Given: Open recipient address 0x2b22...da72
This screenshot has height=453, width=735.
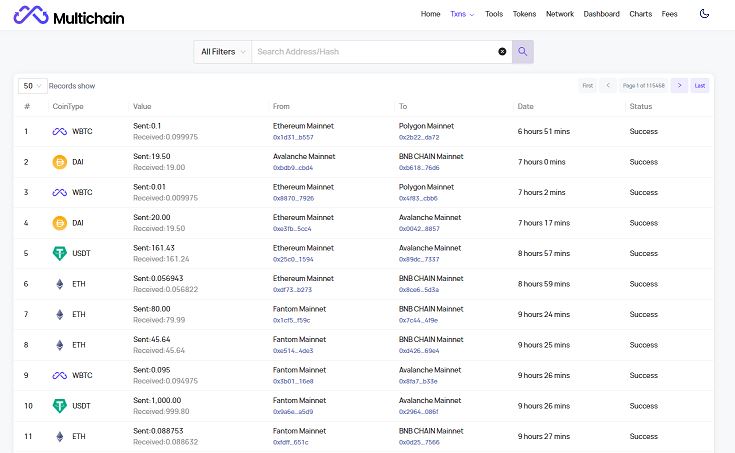Looking at the screenshot, I should (x=419, y=137).
